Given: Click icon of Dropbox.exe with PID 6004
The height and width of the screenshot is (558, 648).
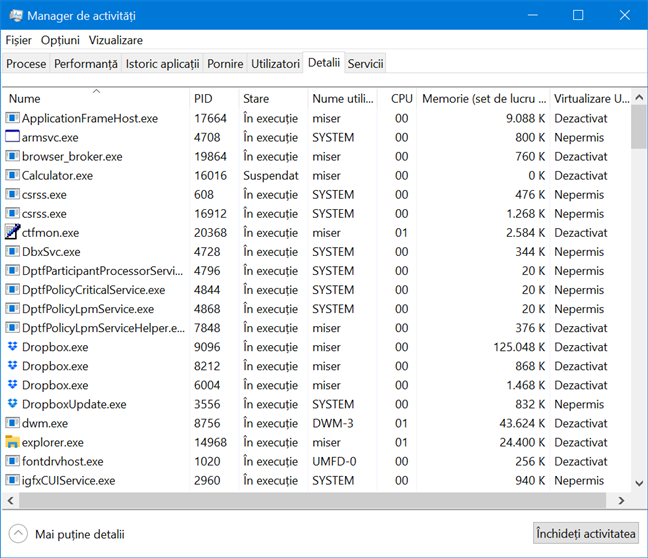Looking at the screenshot, I should (x=13, y=384).
